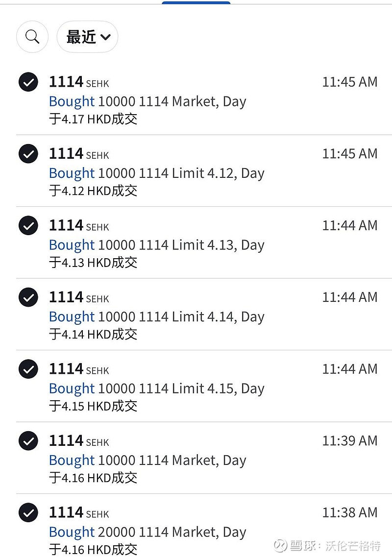Image resolution: width=392 pixels, height=558 pixels.
Task: Tap the checkmark icon of the 11:39 AM order
Action: 28,441
